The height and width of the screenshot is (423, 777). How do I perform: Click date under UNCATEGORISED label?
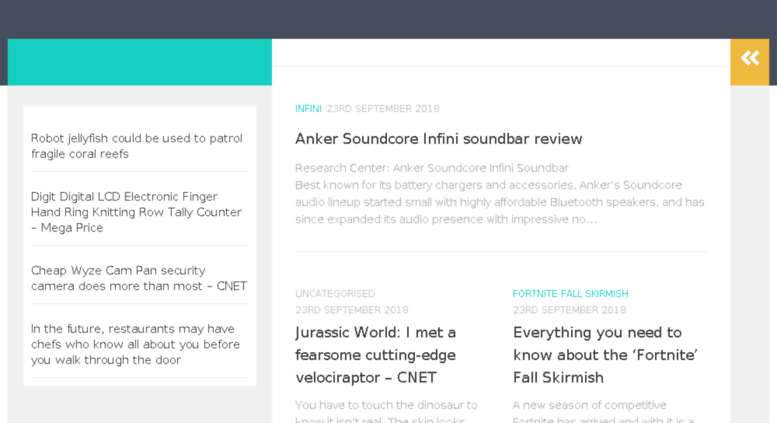coord(352,310)
